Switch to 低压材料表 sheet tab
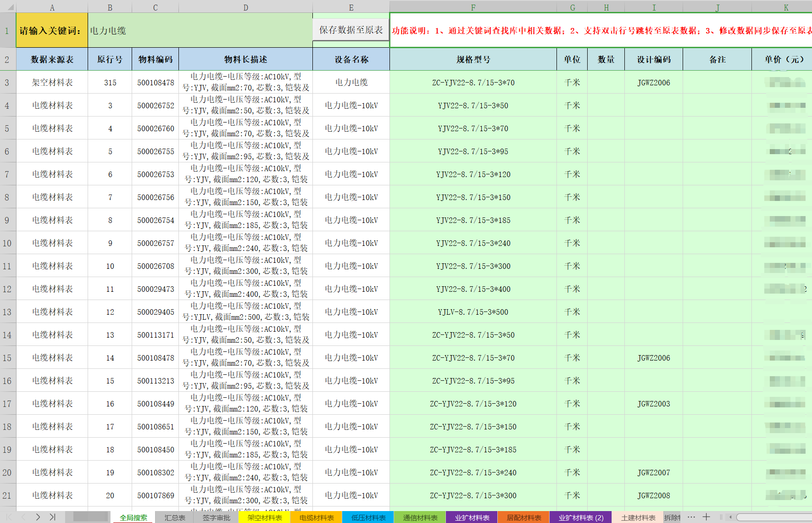 [368, 517]
